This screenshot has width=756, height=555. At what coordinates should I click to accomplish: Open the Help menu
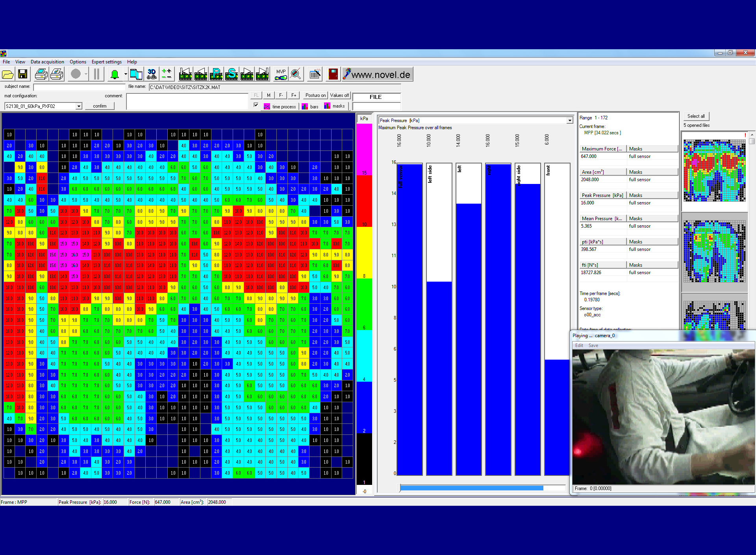tap(132, 62)
